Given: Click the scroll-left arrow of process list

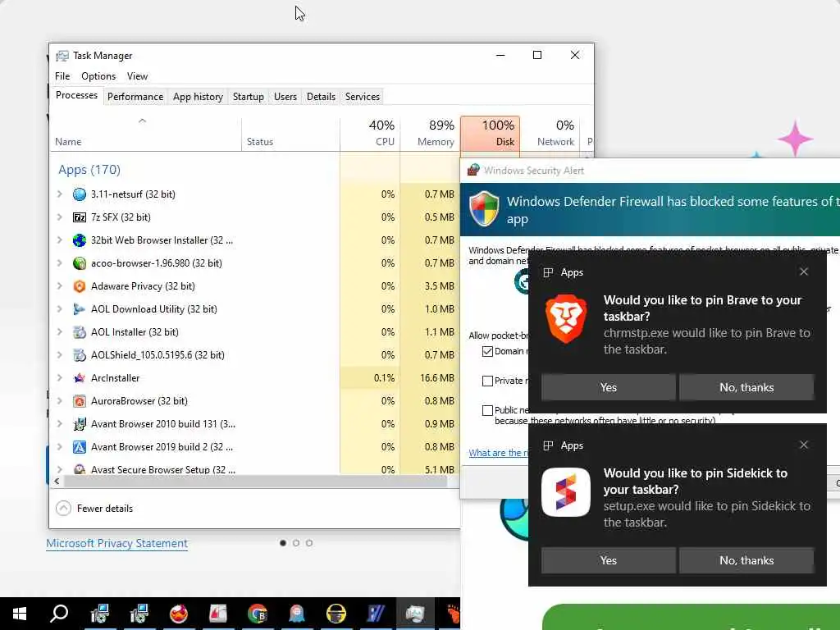Looking at the screenshot, I should 57,481.
